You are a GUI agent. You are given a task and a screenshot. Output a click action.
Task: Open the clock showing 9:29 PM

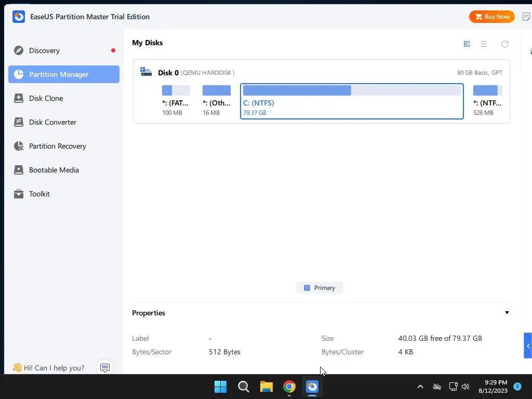coord(493,387)
